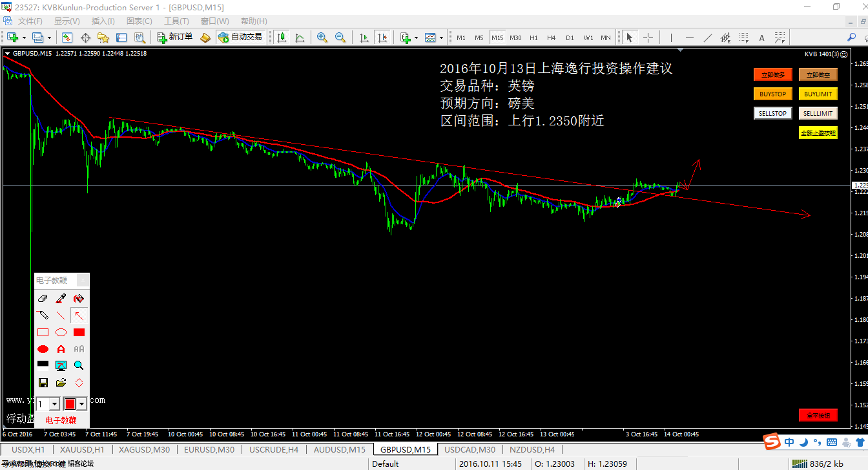Select the freehand pencil tool in 电子教鞭
Screen dimensions: 868x470
tap(43, 315)
